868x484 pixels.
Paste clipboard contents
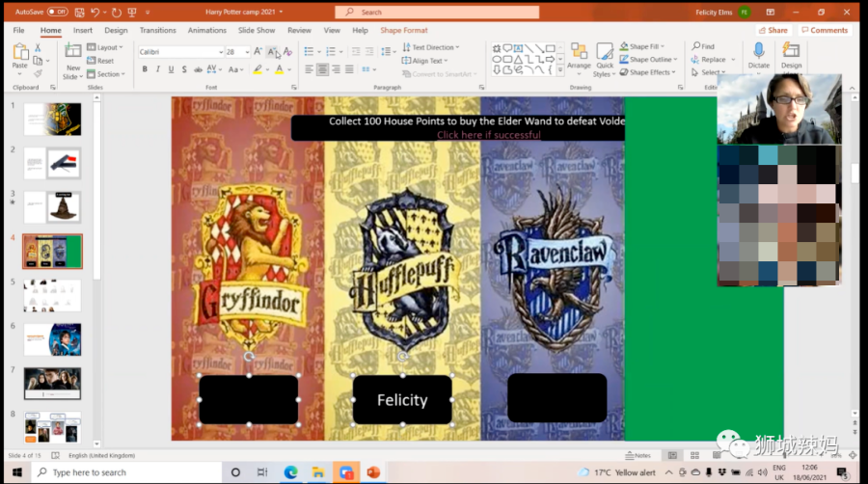[20, 57]
